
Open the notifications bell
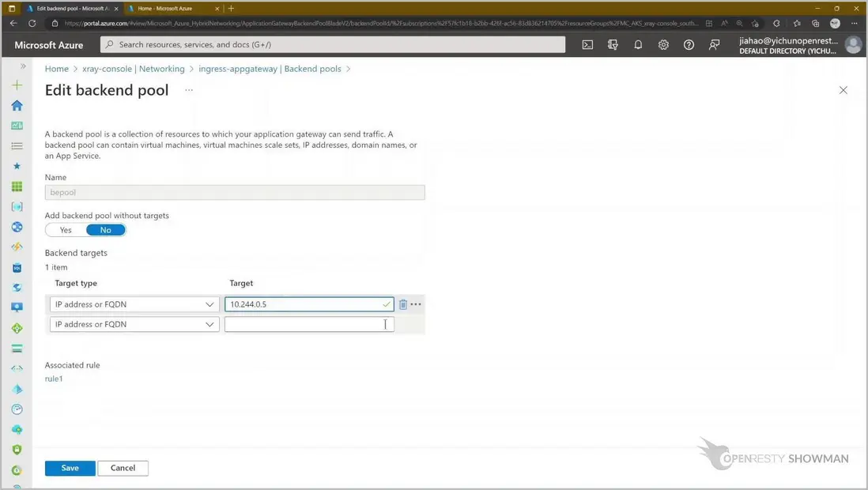(638, 45)
